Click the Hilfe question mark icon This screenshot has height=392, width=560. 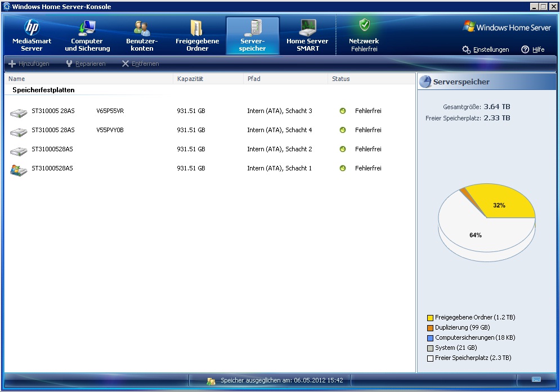tap(525, 49)
